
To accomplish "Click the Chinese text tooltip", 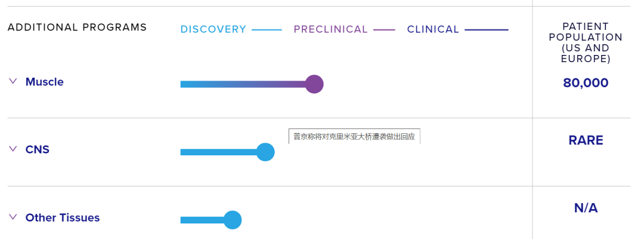I will pos(354,137).
